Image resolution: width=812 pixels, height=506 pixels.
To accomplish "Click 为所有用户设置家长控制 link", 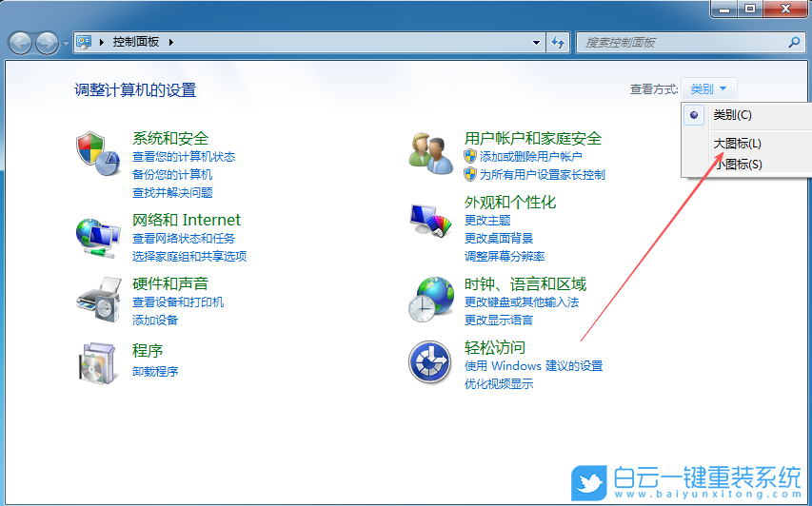I will coord(543,174).
